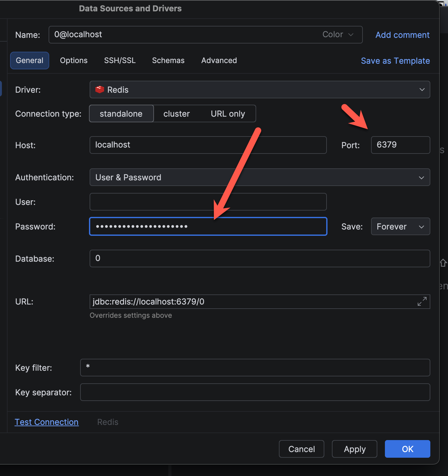Open the Authentication dropdown
Image resolution: width=448 pixels, height=476 pixels.
[x=260, y=177]
